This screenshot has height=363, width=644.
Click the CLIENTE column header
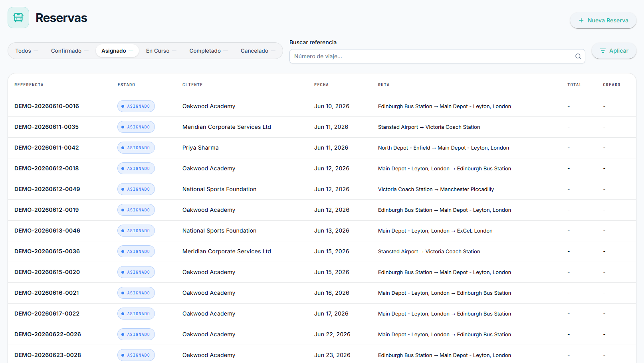[x=192, y=85]
